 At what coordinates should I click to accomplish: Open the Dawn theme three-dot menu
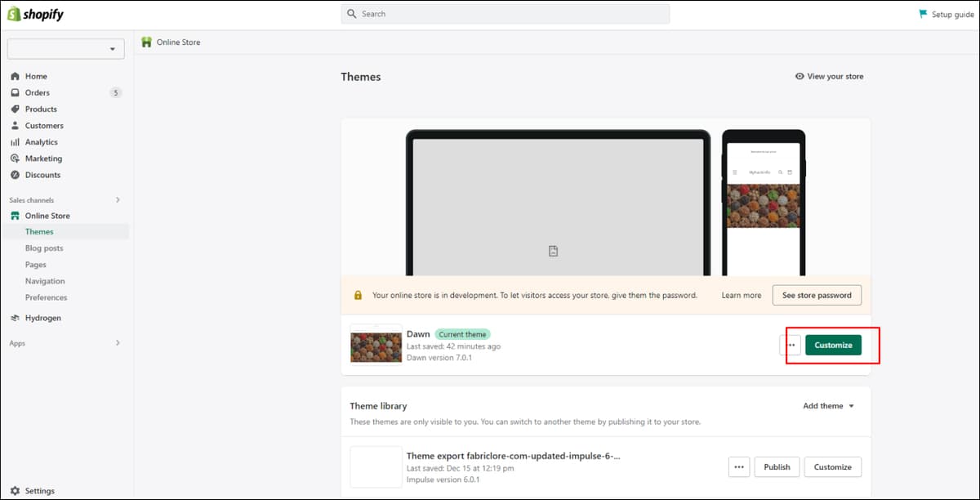(791, 345)
